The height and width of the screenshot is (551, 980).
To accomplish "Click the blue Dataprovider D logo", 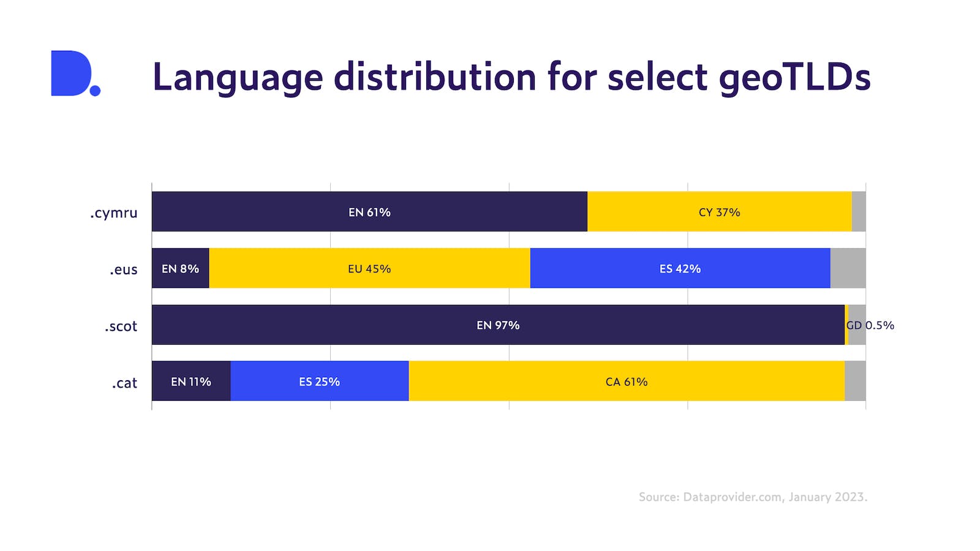I will coord(73,73).
